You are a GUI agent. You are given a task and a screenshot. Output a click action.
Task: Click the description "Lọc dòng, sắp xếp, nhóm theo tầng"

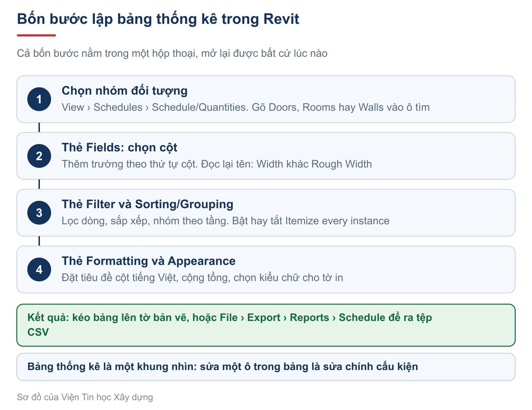[225, 221]
